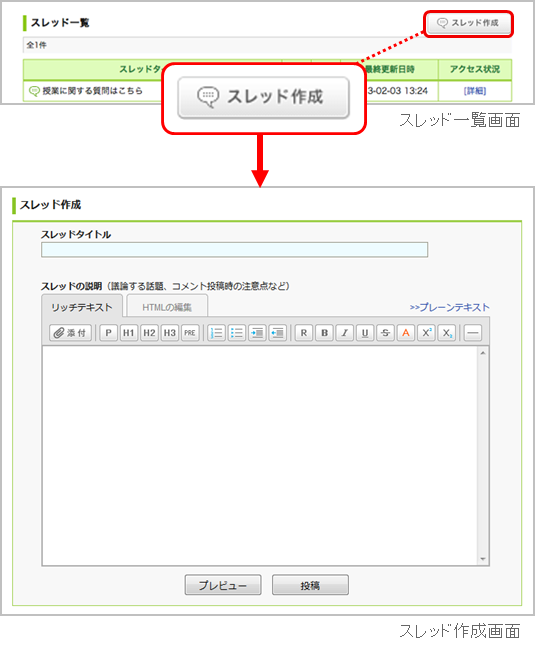Toggle underline formatting

(x=365, y=333)
